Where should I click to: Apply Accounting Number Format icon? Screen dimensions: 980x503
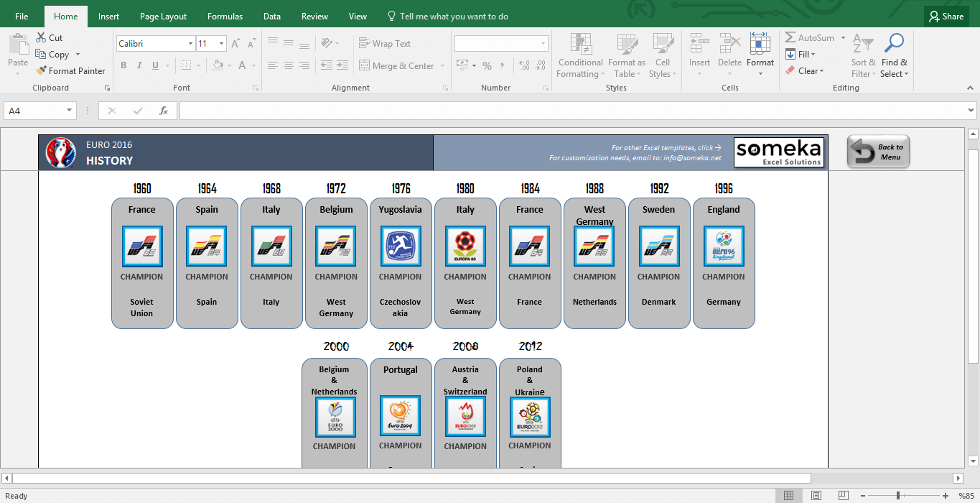coord(461,65)
